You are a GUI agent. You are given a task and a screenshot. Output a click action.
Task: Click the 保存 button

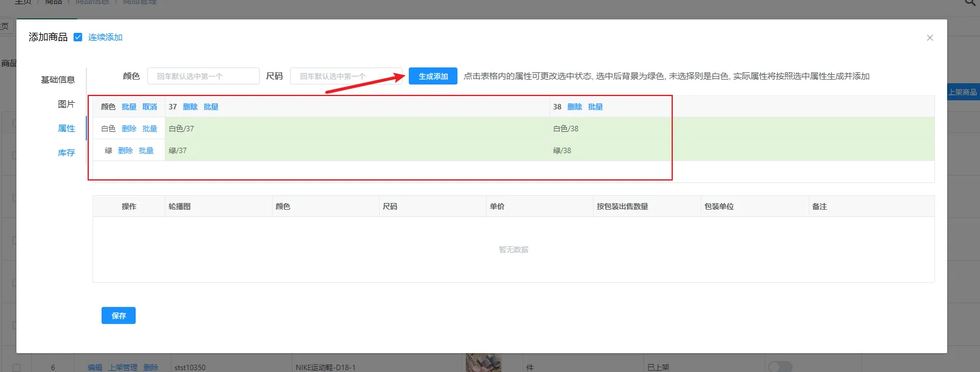point(119,315)
